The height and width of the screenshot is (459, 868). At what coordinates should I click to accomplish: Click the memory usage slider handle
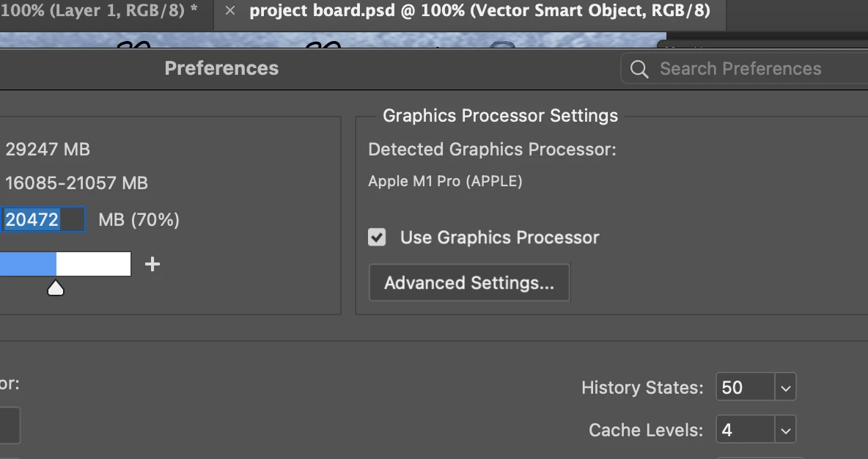pos(56,288)
